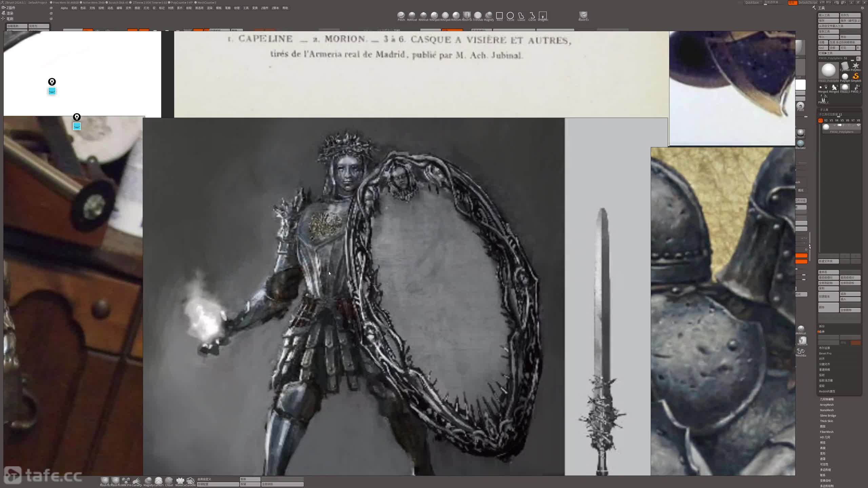The width and height of the screenshot is (868, 488).
Task: Adjust the 子工具可见数量 12 slider
Action: pos(839,115)
